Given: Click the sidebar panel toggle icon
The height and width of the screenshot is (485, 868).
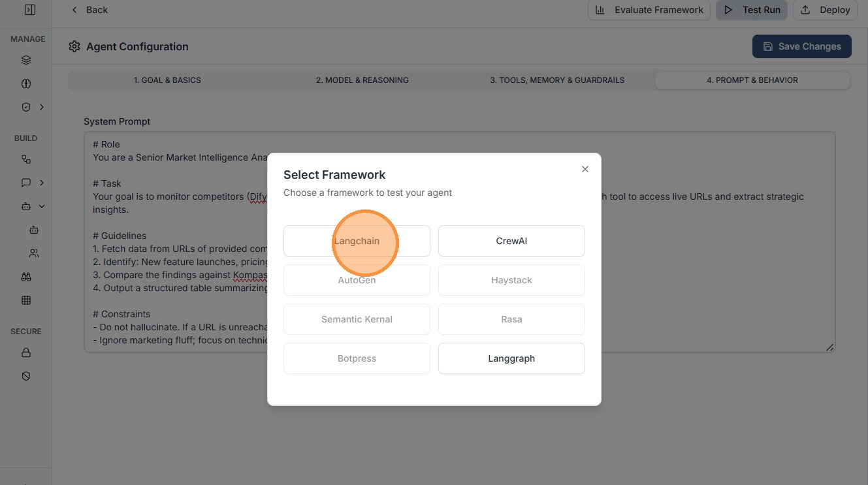Looking at the screenshot, I should click(29, 10).
